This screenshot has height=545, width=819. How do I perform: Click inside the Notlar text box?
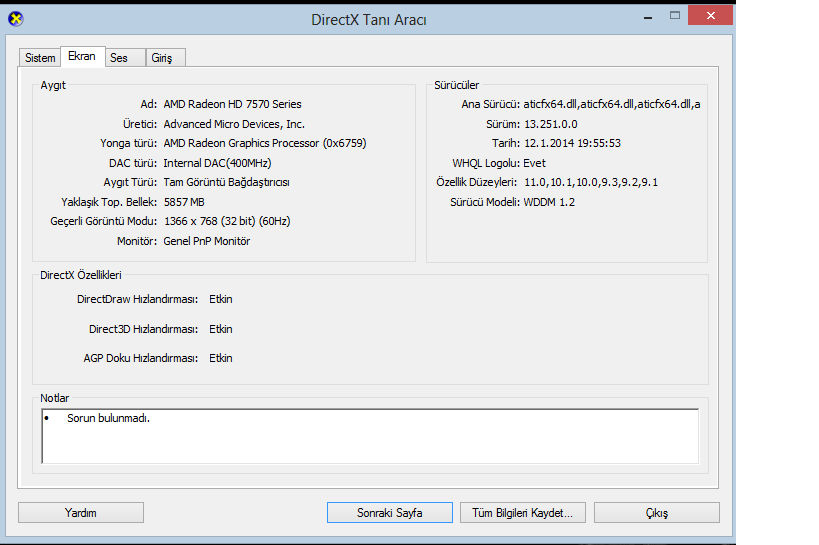tap(370, 436)
